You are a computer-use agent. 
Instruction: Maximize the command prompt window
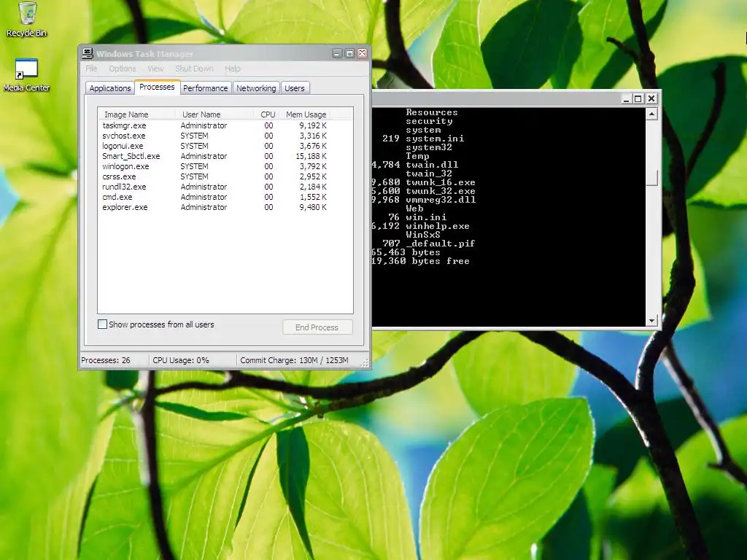point(638,98)
